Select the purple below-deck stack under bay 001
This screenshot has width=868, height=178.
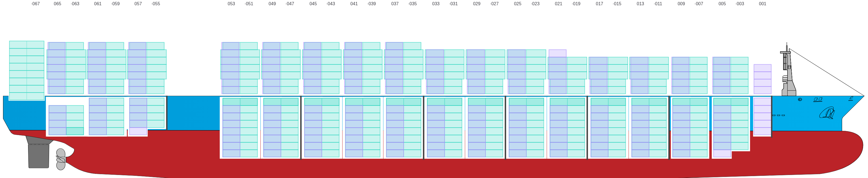pos(762,117)
